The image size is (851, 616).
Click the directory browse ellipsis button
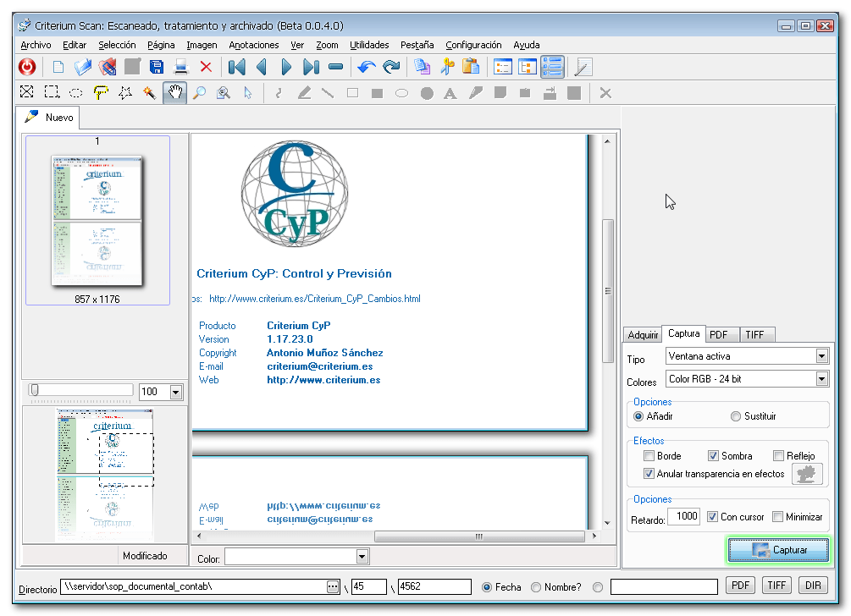click(333, 586)
